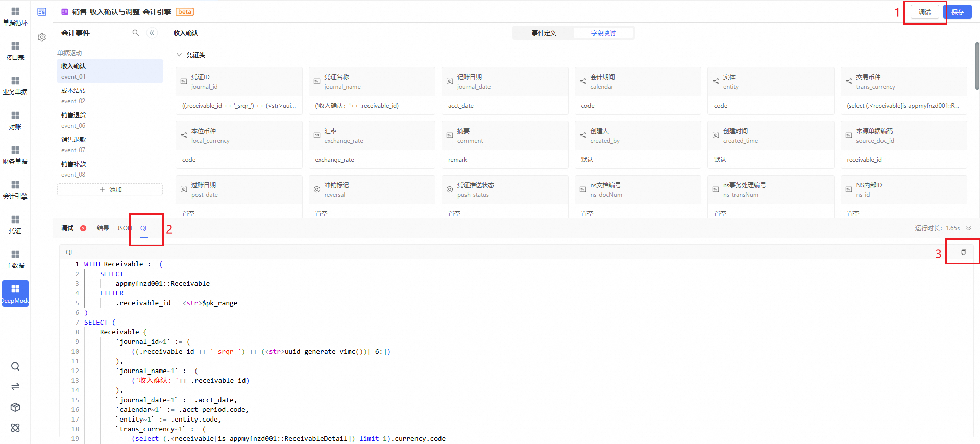Viewport: 980px width, 444px height.
Task: Switch to 事件定义 toggle view
Action: point(544,33)
